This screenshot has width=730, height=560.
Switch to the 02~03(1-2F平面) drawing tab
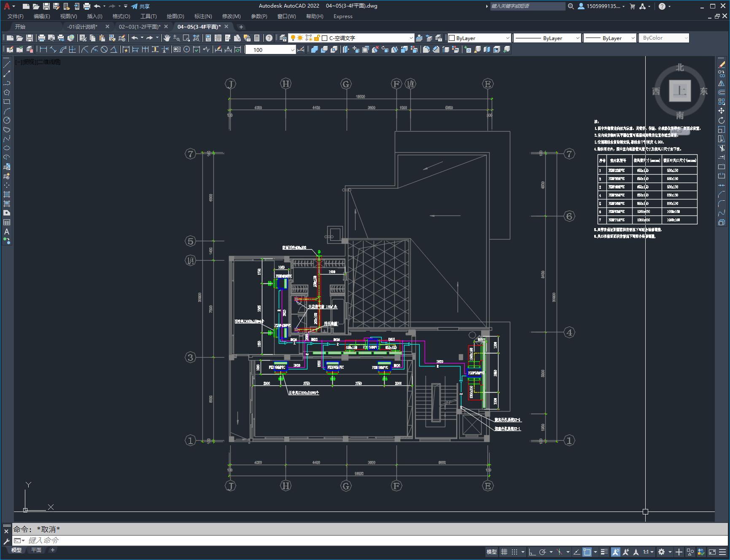point(139,27)
